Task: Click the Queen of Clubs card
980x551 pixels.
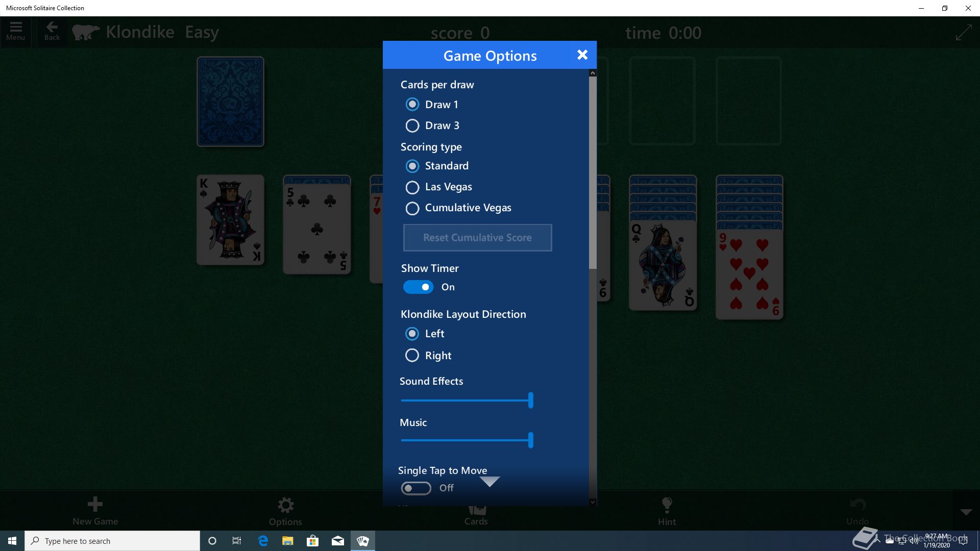Action: 663,265
